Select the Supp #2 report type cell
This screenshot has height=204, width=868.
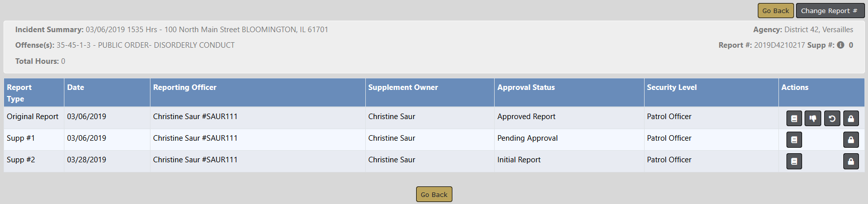click(21, 160)
